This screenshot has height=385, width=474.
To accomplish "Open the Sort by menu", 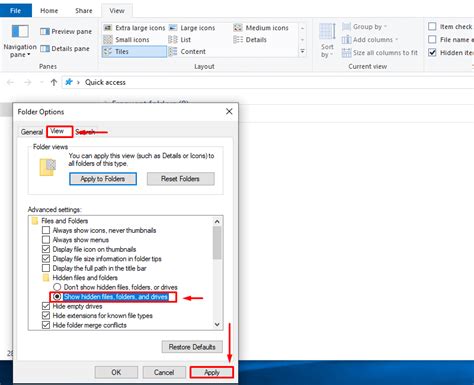I will (327, 41).
